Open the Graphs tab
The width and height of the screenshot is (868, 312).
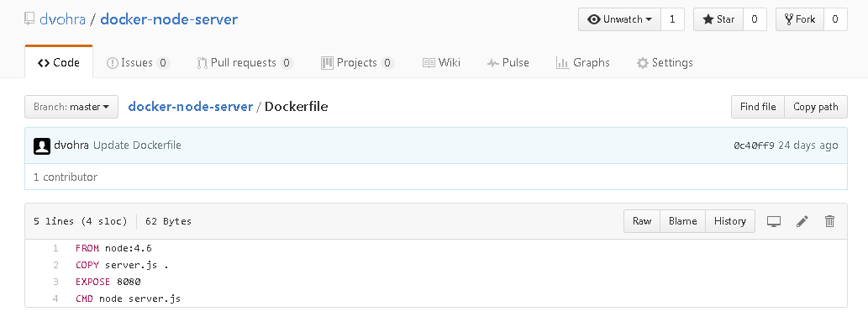[583, 62]
